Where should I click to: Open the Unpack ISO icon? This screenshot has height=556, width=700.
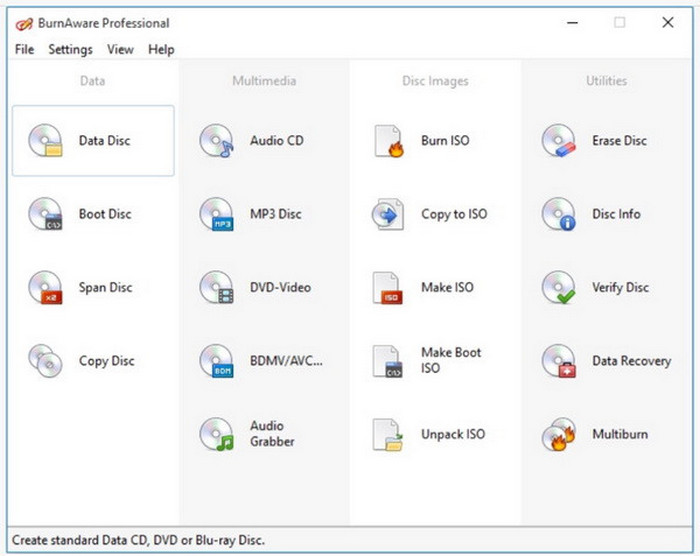point(387,434)
